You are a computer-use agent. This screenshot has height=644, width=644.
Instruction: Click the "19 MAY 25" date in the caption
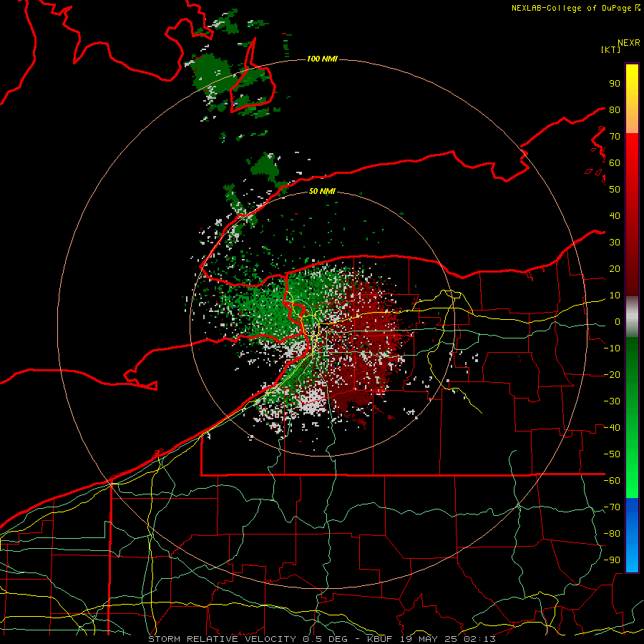tap(429, 639)
